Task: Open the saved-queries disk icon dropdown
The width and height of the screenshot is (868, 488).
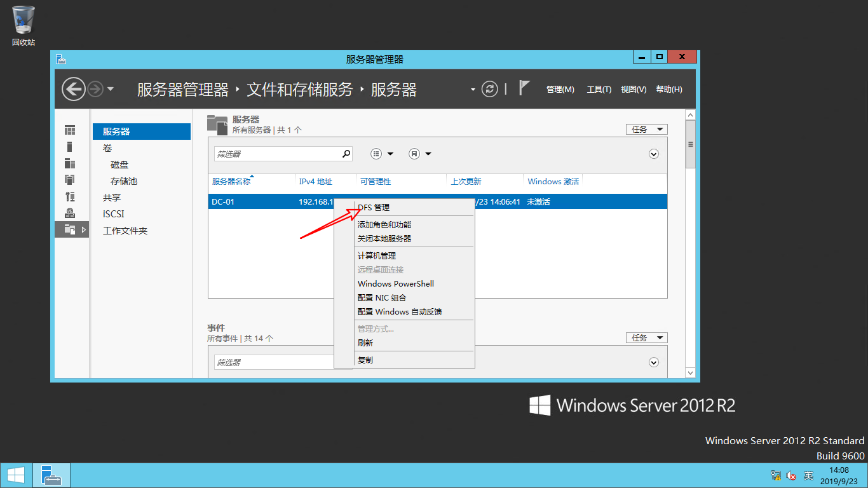Action: tap(420, 154)
